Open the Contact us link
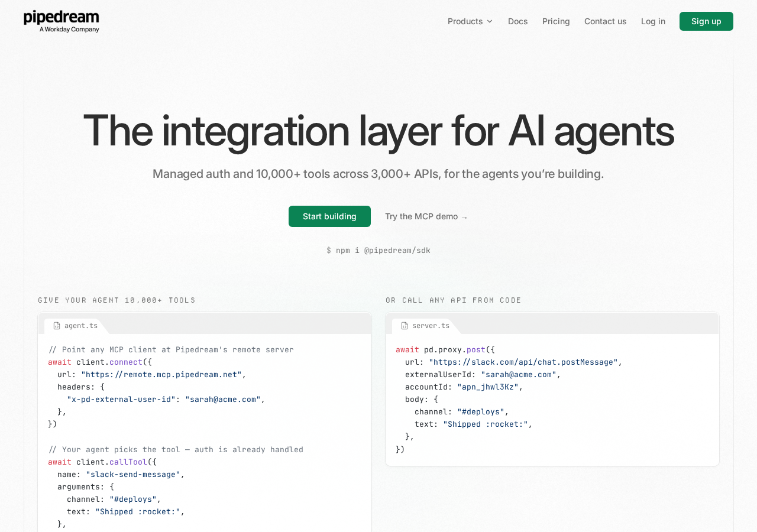 [x=605, y=21]
